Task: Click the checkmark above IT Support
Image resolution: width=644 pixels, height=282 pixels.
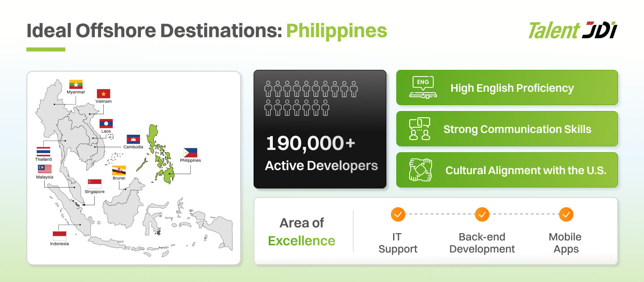Action: click(x=398, y=214)
